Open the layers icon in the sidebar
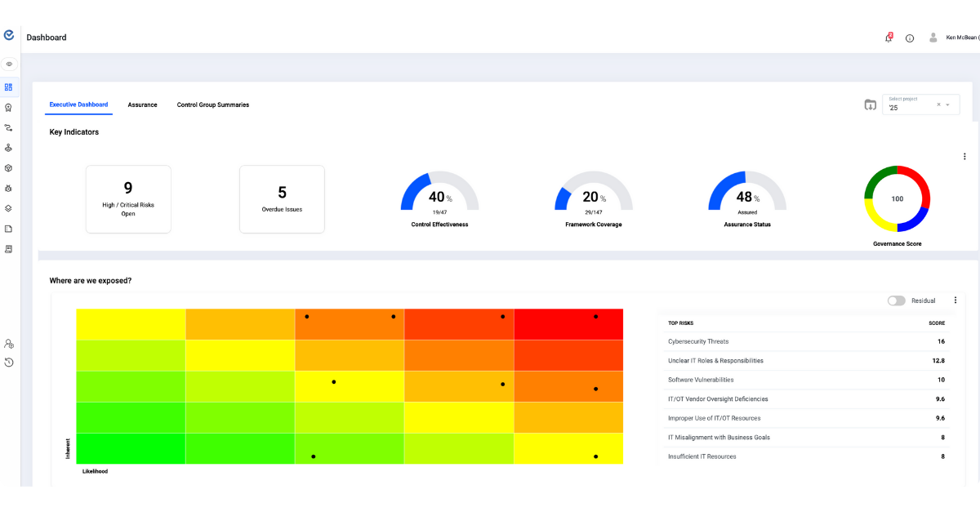Viewport: 980px width, 512px height. pos(9,208)
